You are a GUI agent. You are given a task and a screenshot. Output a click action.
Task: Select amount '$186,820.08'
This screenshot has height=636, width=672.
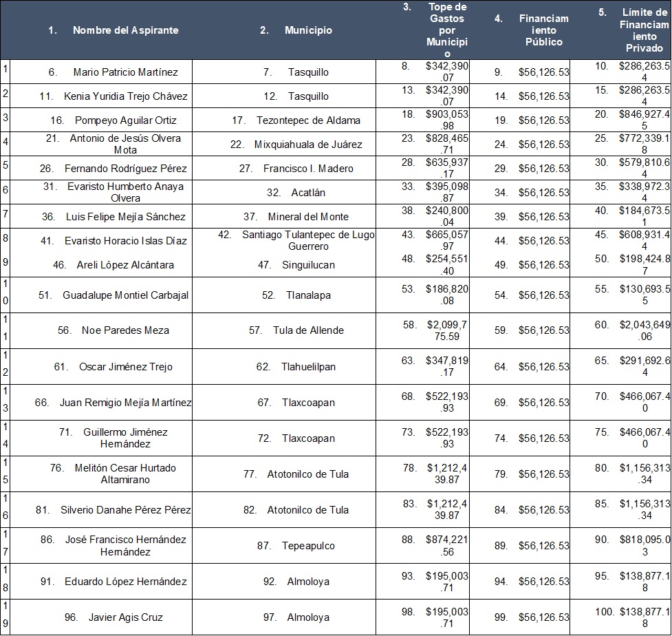coord(447,295)
